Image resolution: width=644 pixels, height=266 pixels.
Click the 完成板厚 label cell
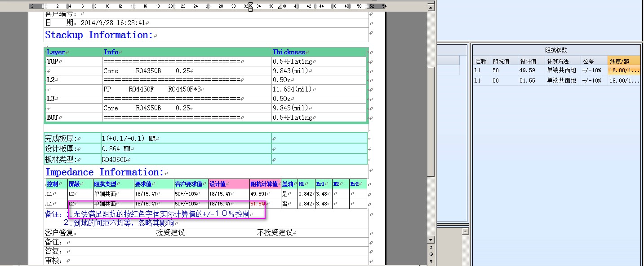72,138
